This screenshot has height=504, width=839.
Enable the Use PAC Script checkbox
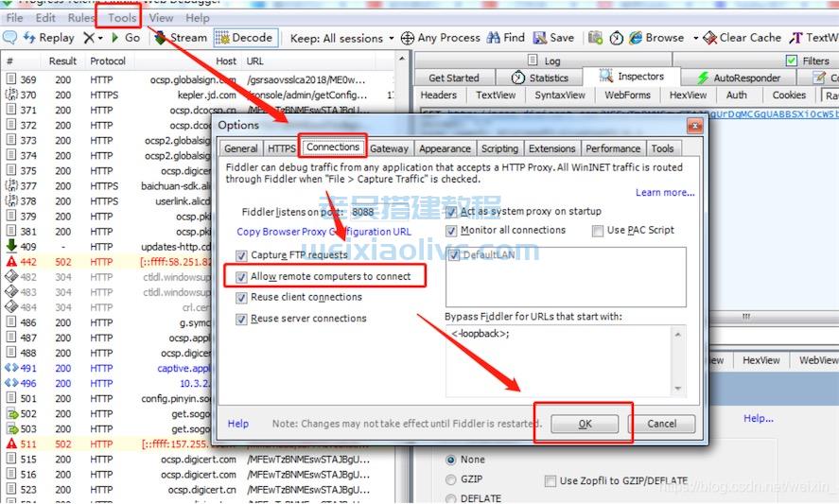[x=598, y=231]
